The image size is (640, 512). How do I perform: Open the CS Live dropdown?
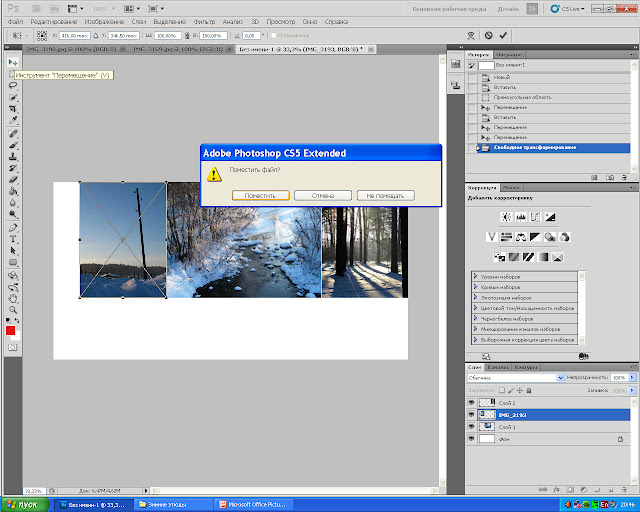(567, 9)
